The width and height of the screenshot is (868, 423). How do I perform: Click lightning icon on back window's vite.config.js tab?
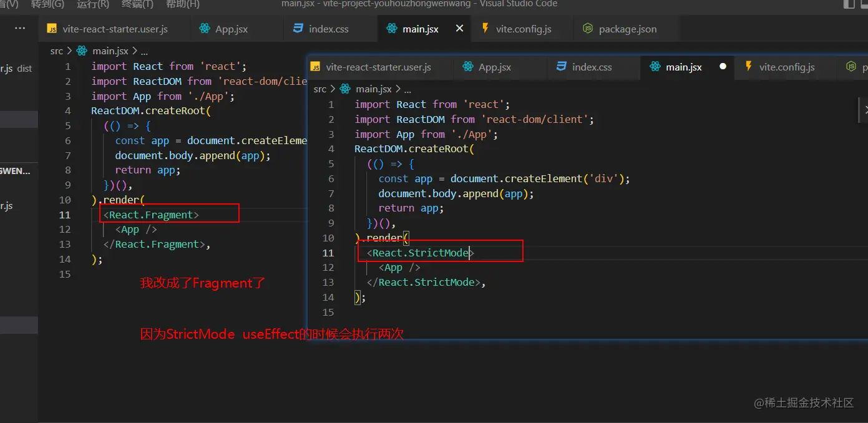click(x=485, y=29)
